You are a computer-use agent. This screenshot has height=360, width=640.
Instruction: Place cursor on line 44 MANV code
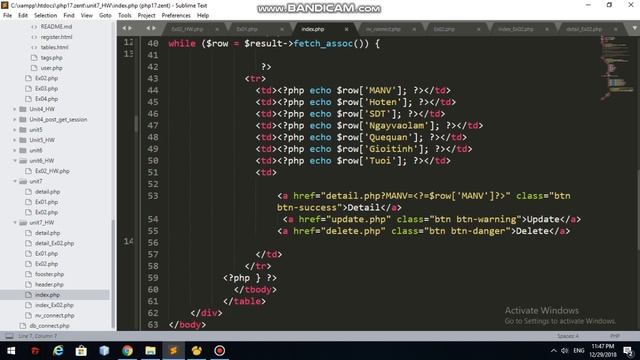(353, 91)
